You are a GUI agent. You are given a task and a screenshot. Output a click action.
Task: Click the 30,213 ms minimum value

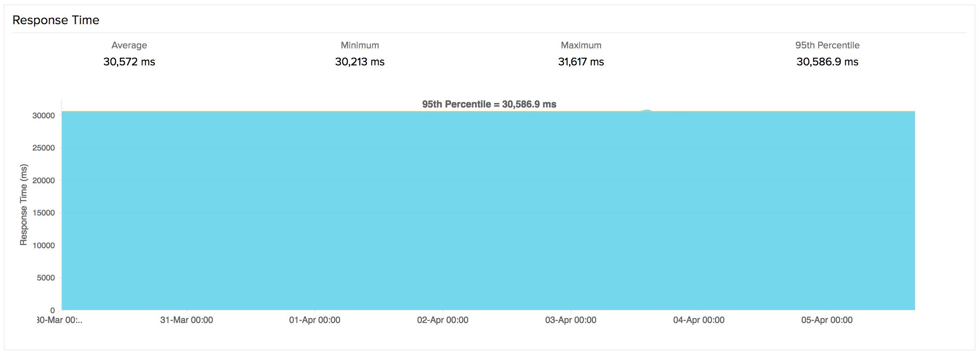click(x=360, y=62)
